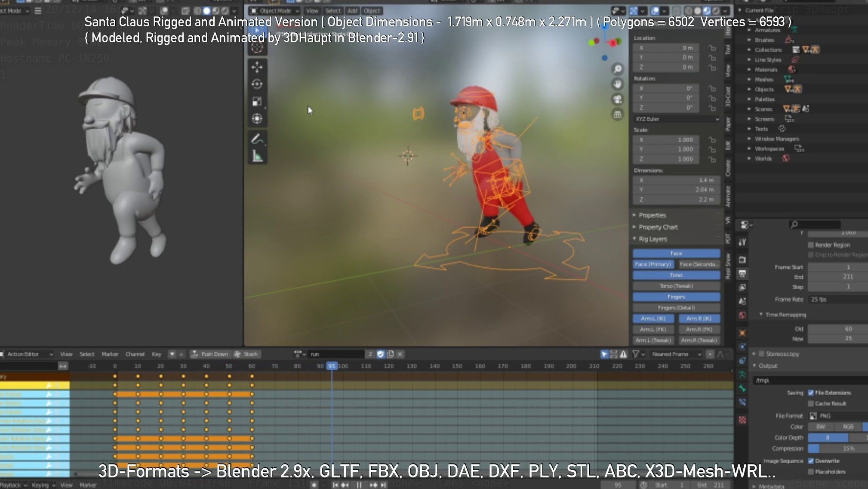
Task: Open the Tool settings wrench tab
Action: pos(742,242)
